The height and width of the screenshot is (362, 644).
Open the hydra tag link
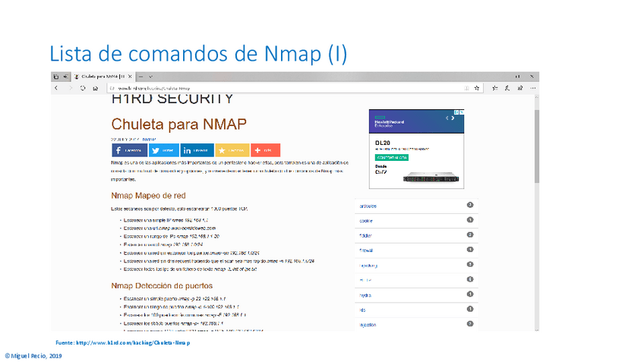pos(365,295)
